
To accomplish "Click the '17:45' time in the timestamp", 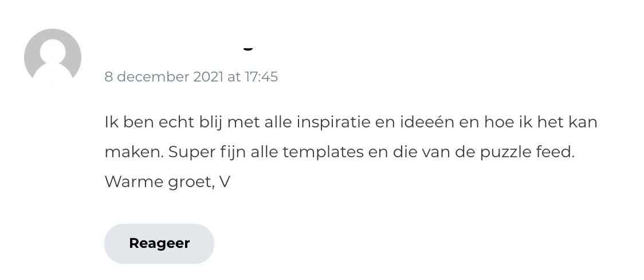I will click(x=261, y=77).
